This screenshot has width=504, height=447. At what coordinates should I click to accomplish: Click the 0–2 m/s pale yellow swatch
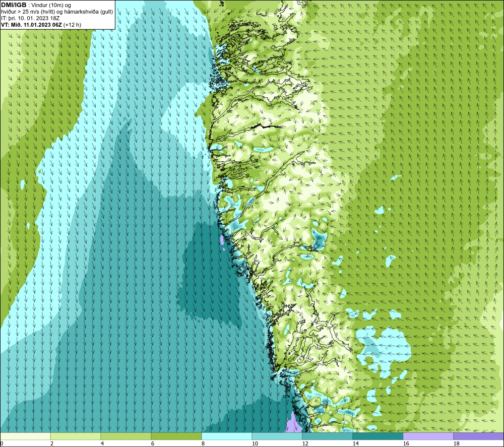click(25, 436)
